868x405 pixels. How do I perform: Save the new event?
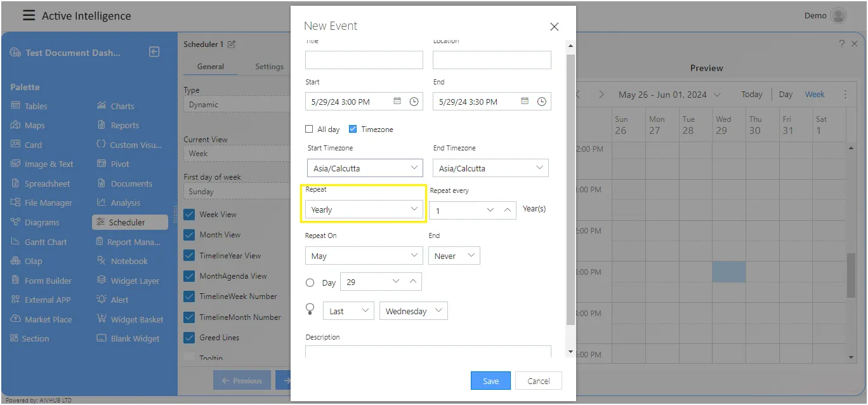tap(490, 381)
